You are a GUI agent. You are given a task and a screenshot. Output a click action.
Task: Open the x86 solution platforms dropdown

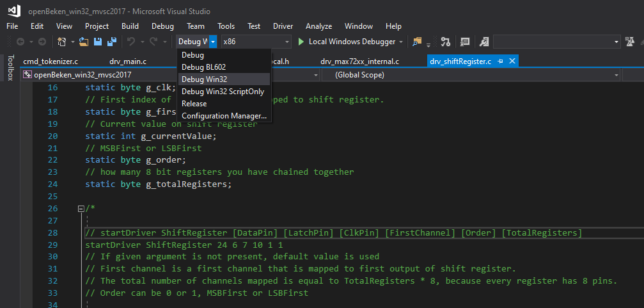pyautogui.click(x=256, y=42)
